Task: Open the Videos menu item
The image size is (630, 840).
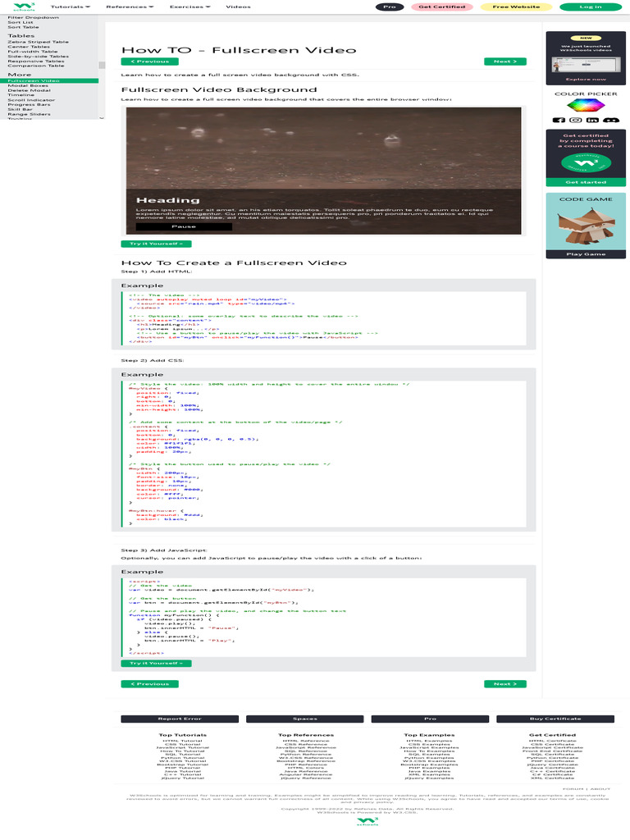Action: pyautogui.click(x=239, y=7)
